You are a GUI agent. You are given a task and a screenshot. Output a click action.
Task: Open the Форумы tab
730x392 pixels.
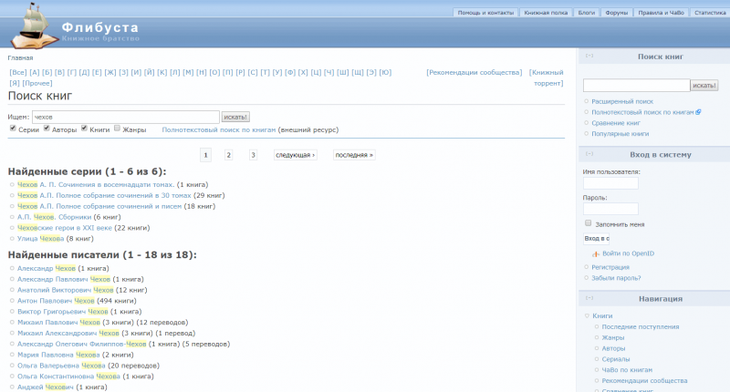pyautogui.click(x=616, y=13)
